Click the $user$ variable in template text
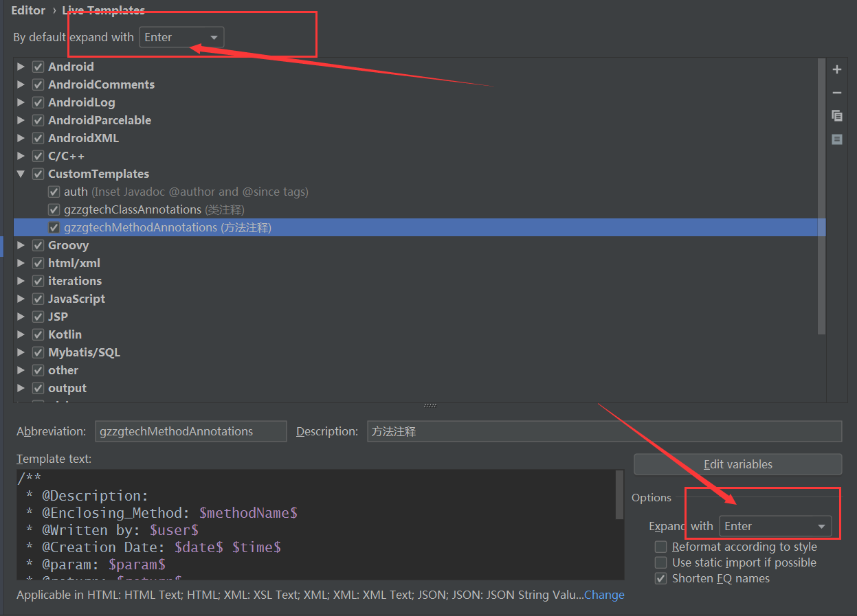This screenshot has height=616, width=857. click(174, 530)
